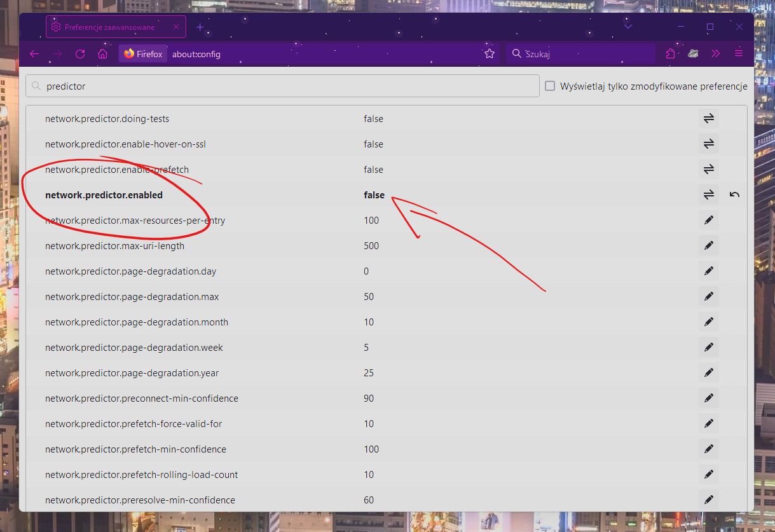The image size is (775, 532).
Task: Click the Szukaj search box
Action: pyautogui.click(x=580, y=54)
